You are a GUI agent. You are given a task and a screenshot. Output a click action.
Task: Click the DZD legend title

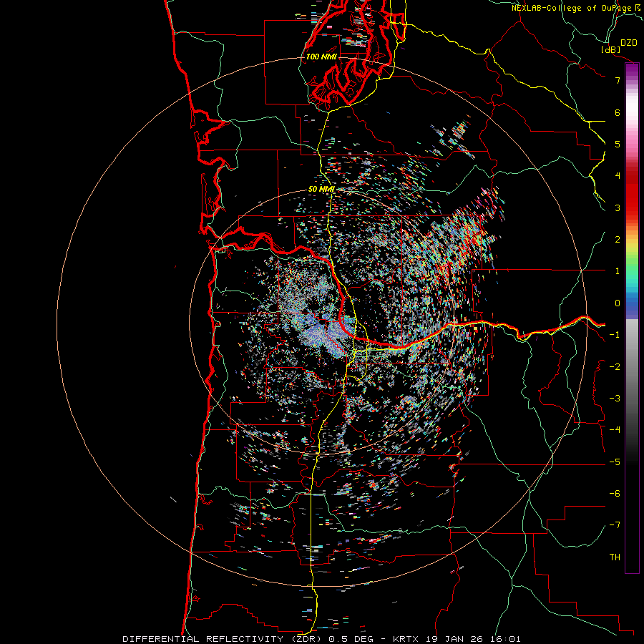(628, 43)
